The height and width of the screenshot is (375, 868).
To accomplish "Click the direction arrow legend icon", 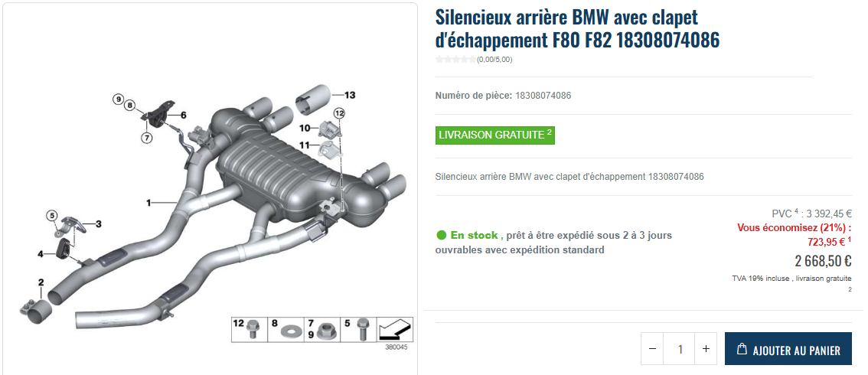I will [395, 329].
